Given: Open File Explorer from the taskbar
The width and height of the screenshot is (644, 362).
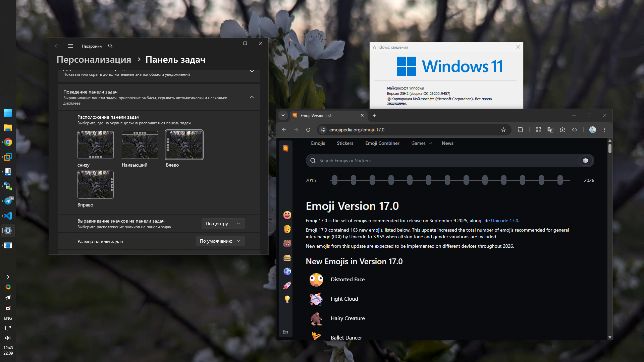Looking at the screenshot, I should tap(8, 127).
